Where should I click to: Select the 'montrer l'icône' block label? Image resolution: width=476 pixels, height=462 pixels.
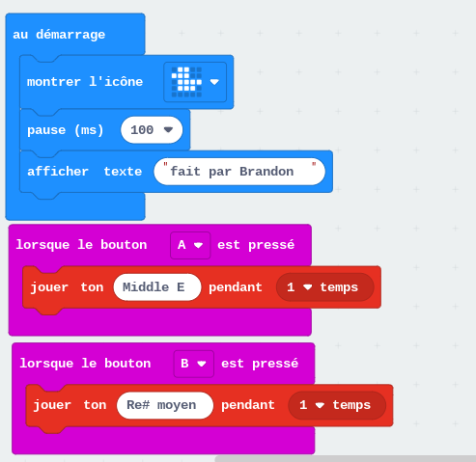[85, 82]
